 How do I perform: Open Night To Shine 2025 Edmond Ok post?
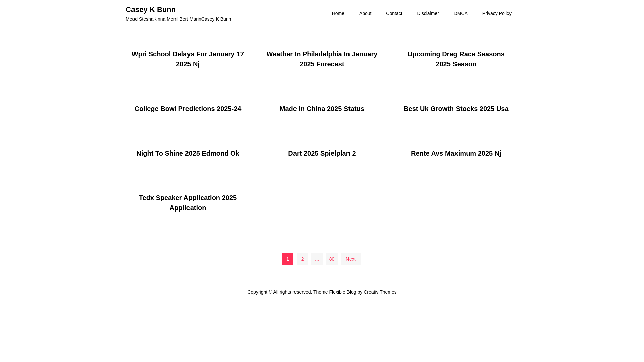click(x=188, y=153)
